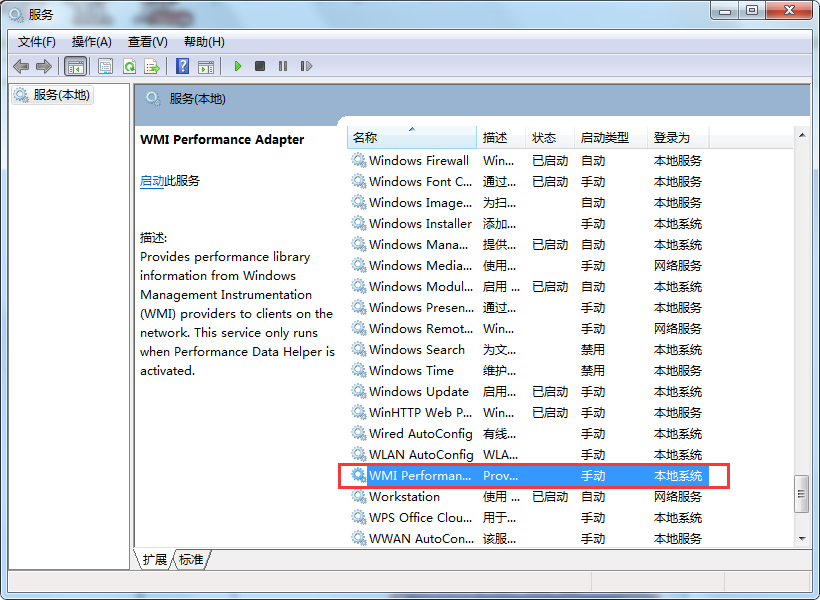Click the scrollbar up arrow in service list
This screenshot has width=820, height=600.
[802, 135]
